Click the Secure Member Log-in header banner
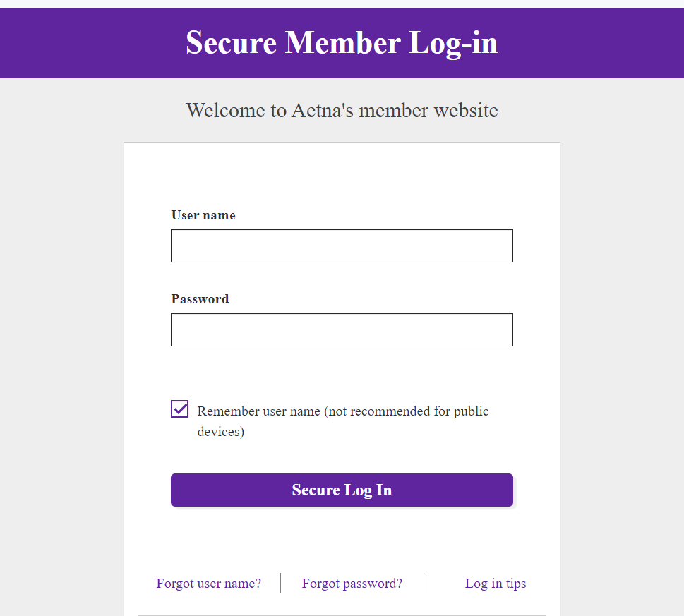 342,42
